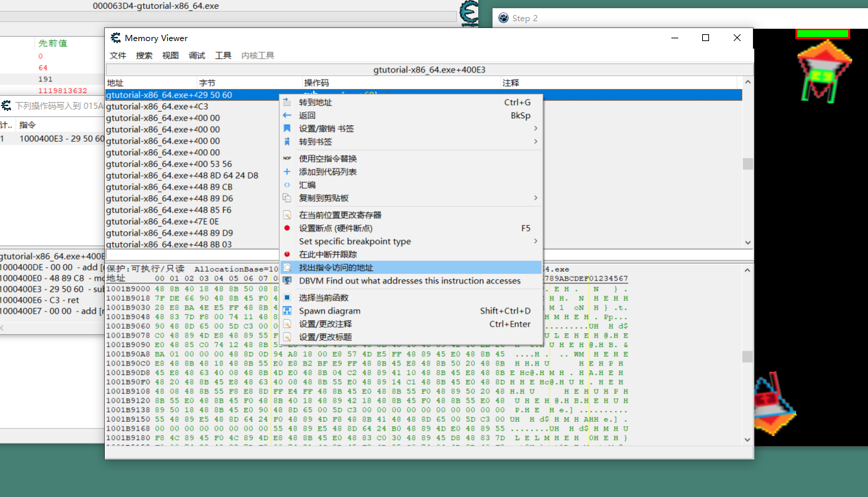Click the bookmark icon next to 设置/撤销书签
This screenshot has height=497, width=868.
pos(287,128)
